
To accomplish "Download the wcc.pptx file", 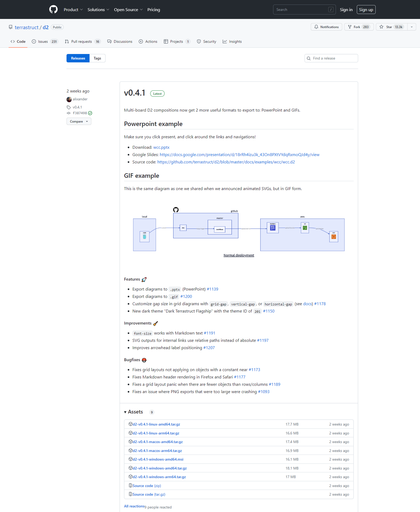I will tap(161, 147).
